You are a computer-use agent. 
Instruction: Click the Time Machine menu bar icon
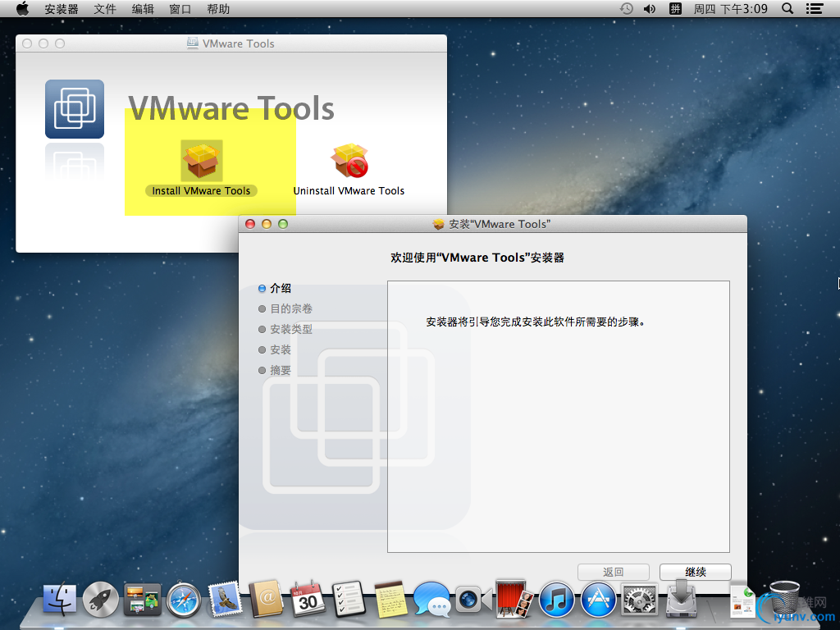click(626, 8)
